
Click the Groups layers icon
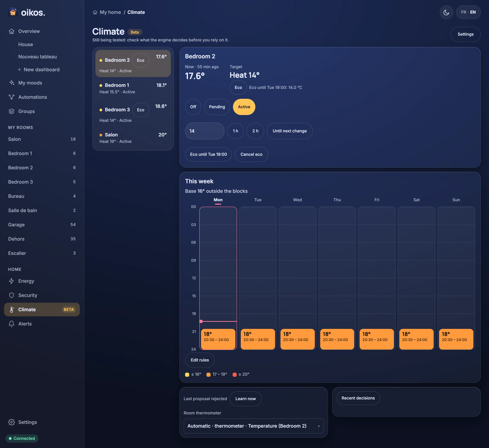[x=11, y=111]
